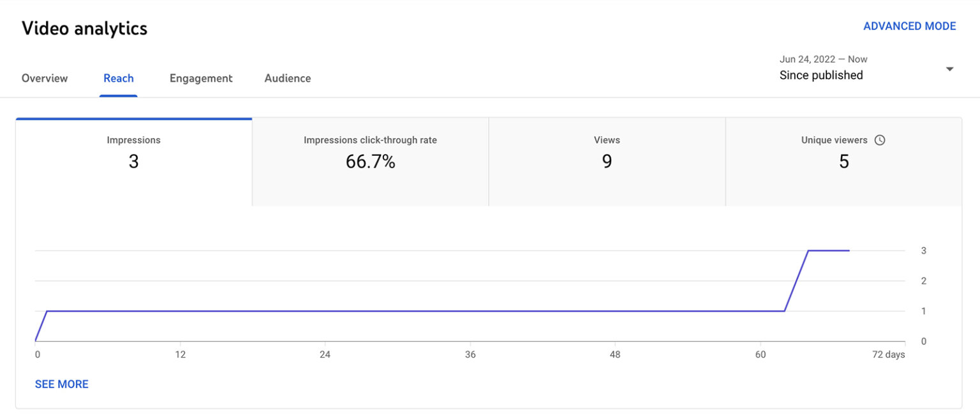Click the clock icon beside Unique viewers
This screenshot has height=419, width=980.
[880, 139]
